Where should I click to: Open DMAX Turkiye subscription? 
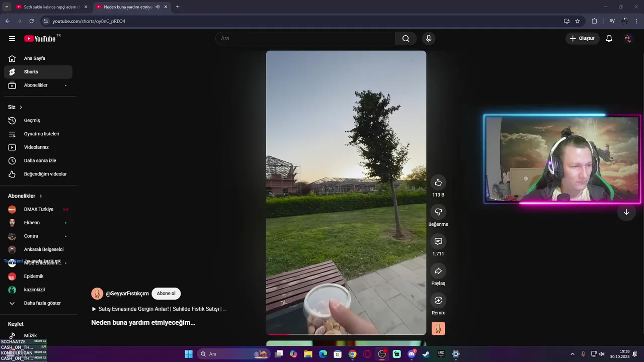click(38, 209)
